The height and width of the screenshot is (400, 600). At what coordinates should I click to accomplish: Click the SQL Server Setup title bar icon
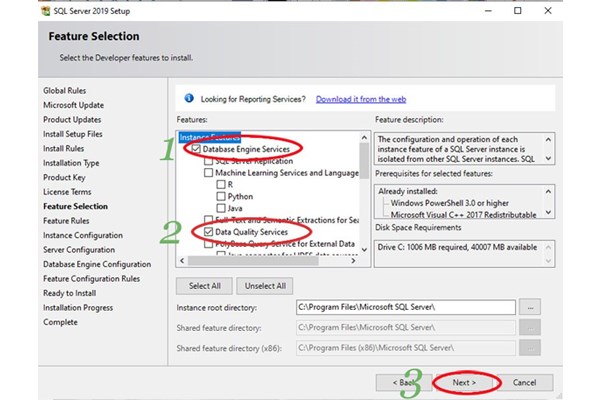(x=45, y=11)
